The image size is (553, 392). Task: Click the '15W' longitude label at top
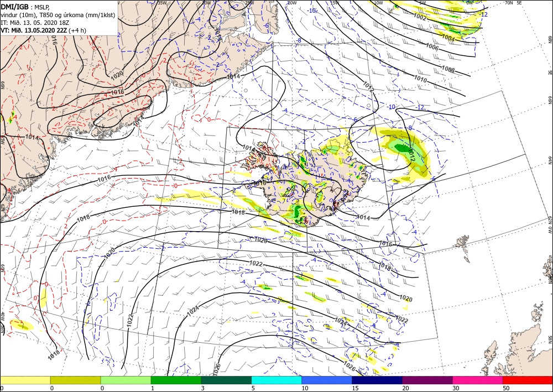pyautogui.click(x=335, y=3)
